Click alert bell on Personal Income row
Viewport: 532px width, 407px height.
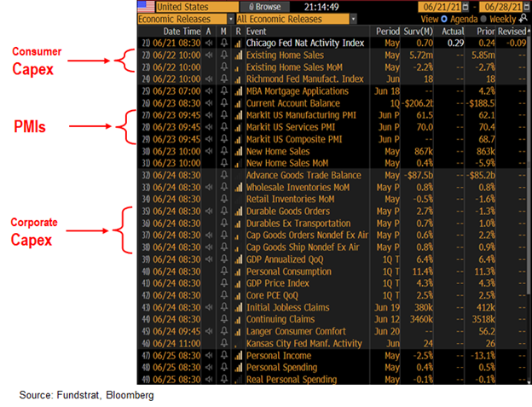223,355
